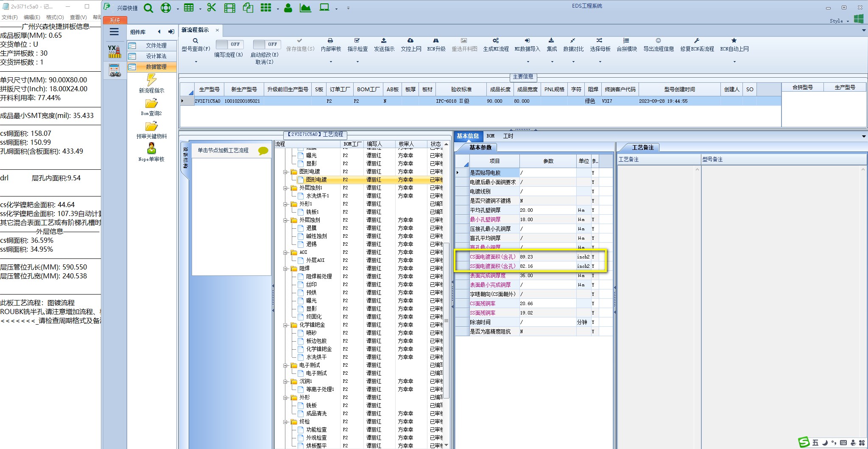Click the green user profile icon

[288, 8]
